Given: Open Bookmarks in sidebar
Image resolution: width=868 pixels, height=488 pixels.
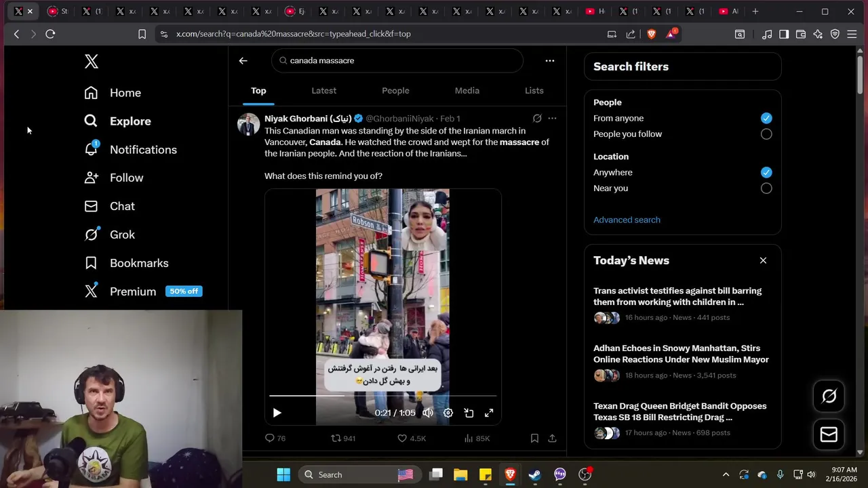Looking at the screenshot, I should [126, 263].
